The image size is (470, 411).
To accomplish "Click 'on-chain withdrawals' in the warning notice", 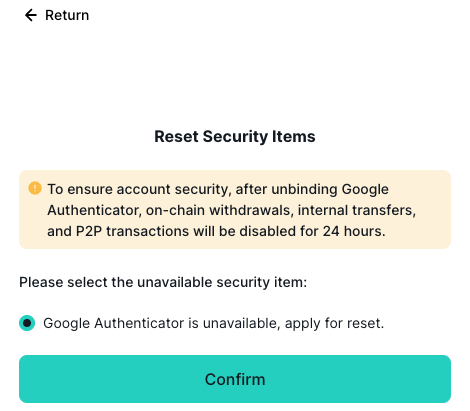I will pos(220,210).
